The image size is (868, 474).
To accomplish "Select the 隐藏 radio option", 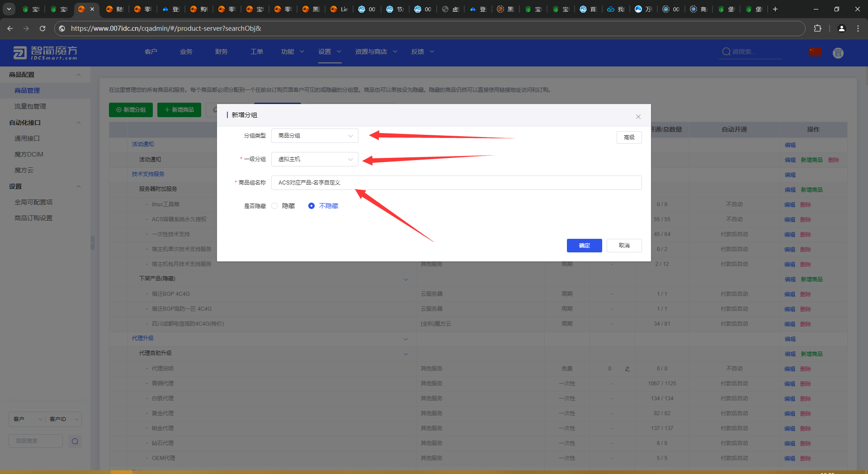I will (x=274, y=206).
